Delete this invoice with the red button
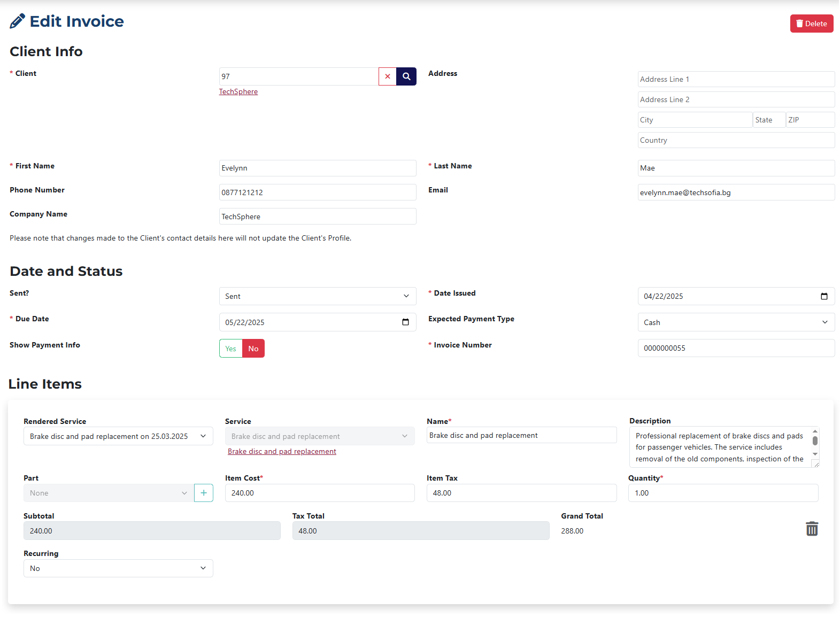Image resolution: width=840 pixels, height=618 pixels. [x=812, y=24]
